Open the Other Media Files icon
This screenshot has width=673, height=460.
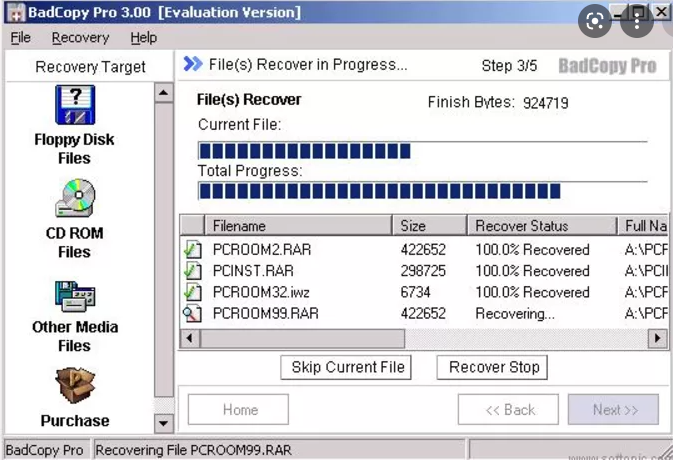75,296
